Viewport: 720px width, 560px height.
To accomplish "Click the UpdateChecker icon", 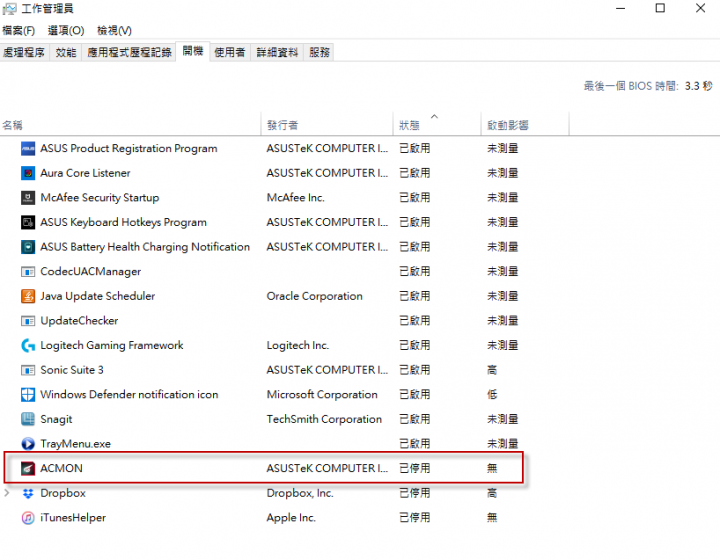I will [28, 321].
